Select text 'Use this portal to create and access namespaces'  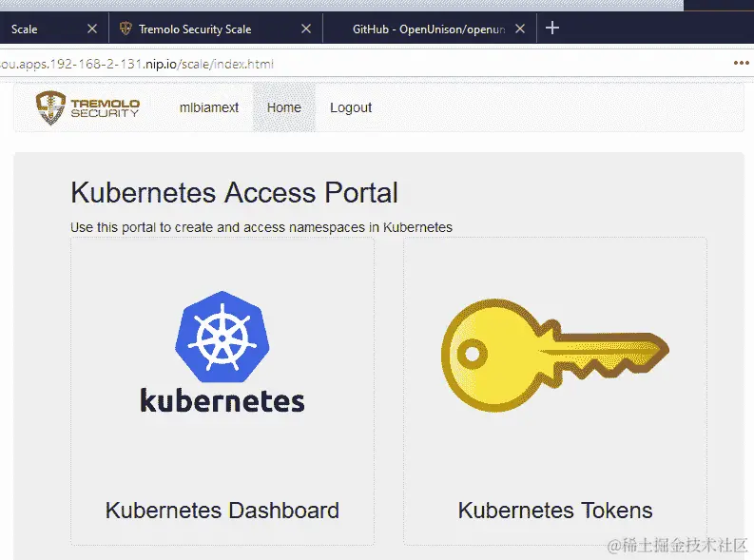218,227
